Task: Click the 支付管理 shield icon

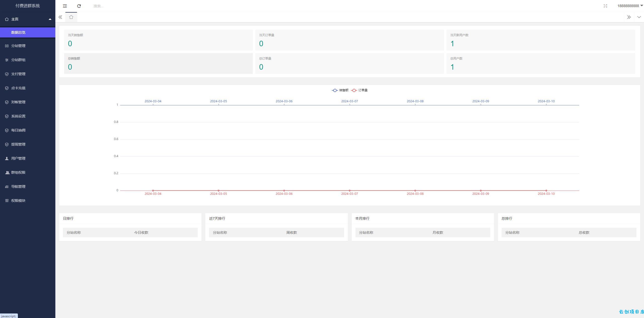Action: [x=7, y=74]
